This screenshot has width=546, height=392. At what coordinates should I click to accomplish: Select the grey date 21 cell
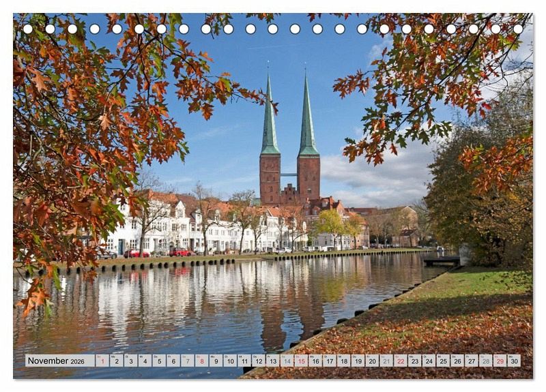pyautogui.click(x=386, y=361)
